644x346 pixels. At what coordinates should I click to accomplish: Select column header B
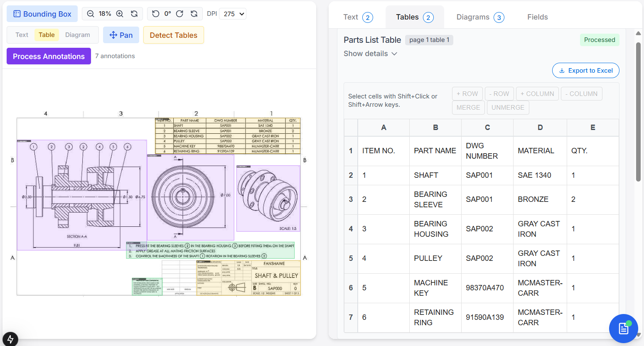[435, 128]
